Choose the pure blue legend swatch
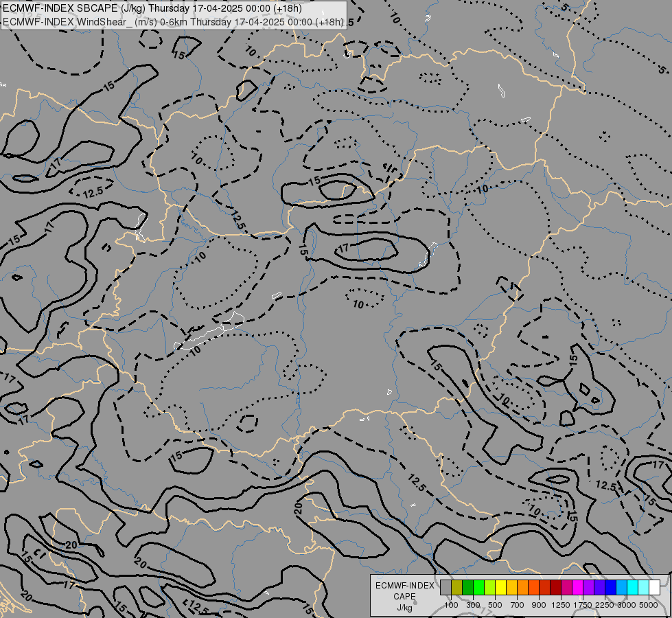The height and width of the screenshot is (618, 672). [611, 588]
